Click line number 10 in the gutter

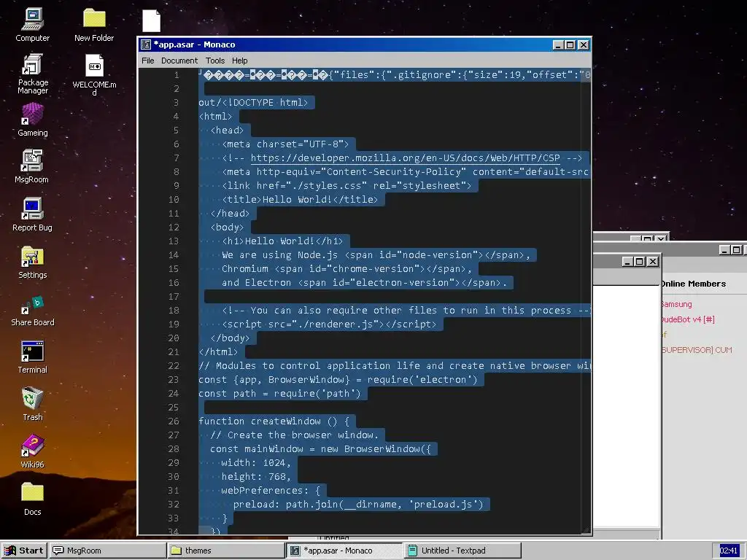click(x=174, y=200)
